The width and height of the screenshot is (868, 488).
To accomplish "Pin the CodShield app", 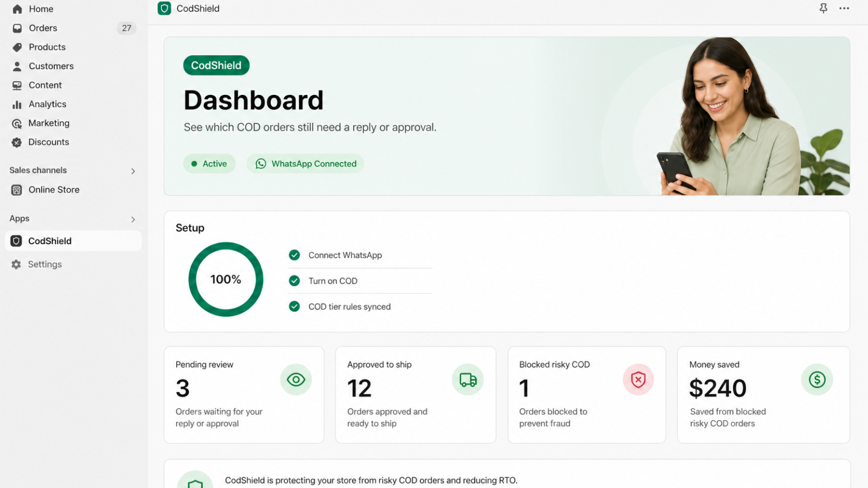I will pyautogui.click(x=824, y=8).
